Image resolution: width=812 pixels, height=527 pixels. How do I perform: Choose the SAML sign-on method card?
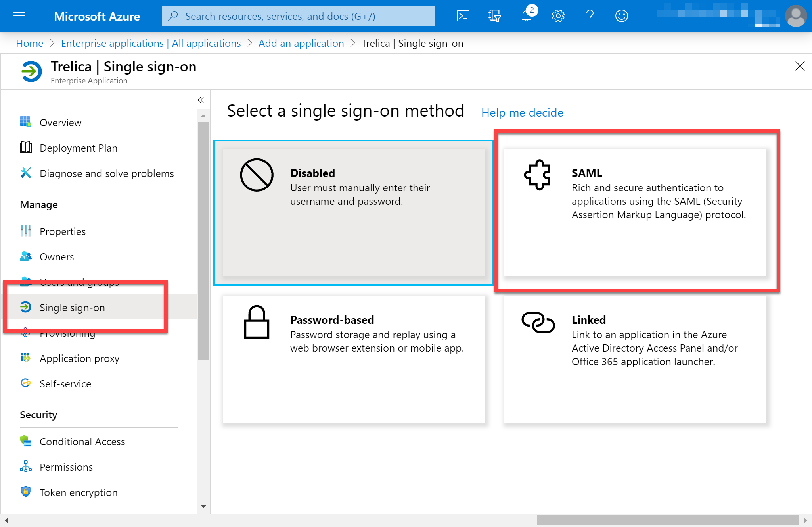[x=635, y=213]
